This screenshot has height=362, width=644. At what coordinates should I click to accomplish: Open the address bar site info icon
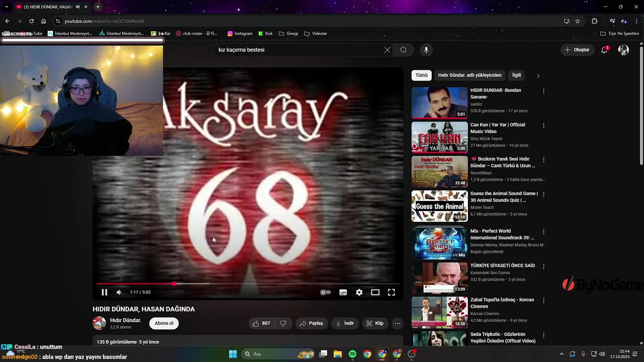point(58,21)
